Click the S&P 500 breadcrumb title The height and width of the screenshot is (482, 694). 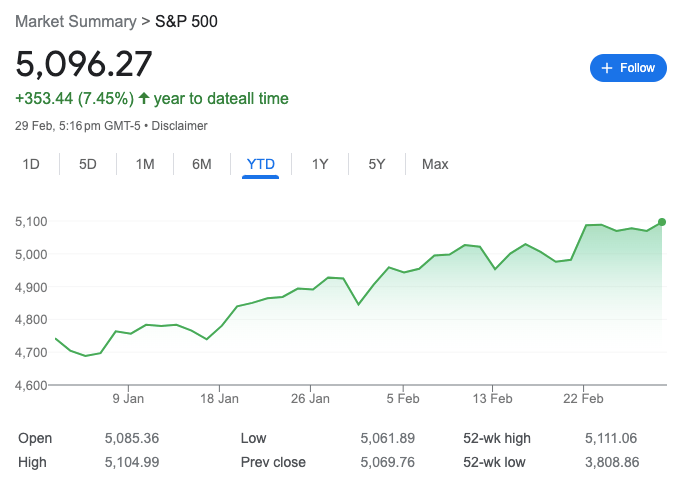pyautogui.click(x=186, y=21)
